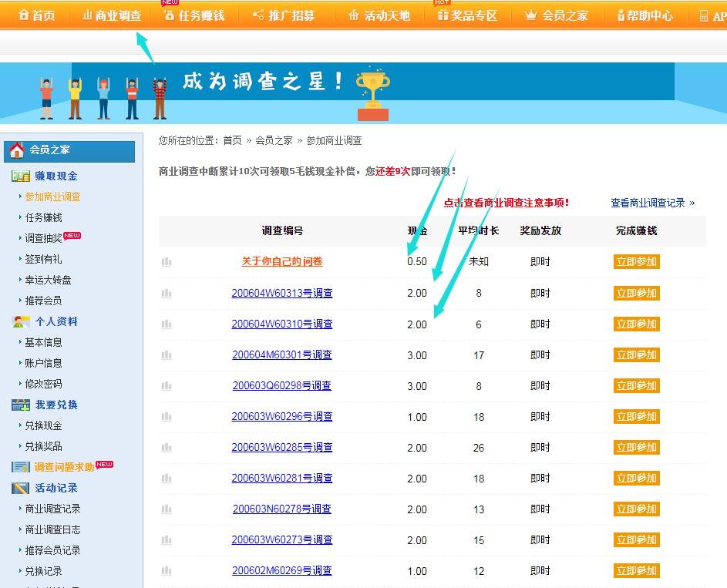Click the 个人资料 profile icon in sidebar
This screenshot has height=588, width=727.
[x=21, y=322]
